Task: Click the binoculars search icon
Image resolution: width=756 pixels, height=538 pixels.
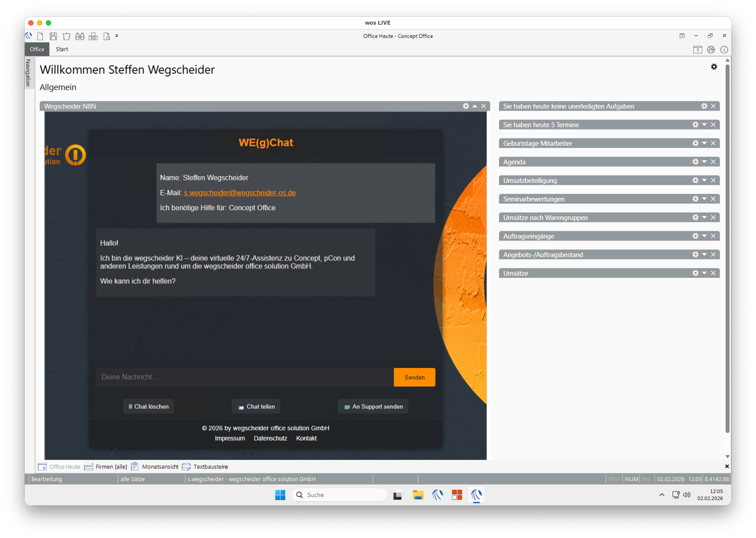Action: (x=80, y=36)
